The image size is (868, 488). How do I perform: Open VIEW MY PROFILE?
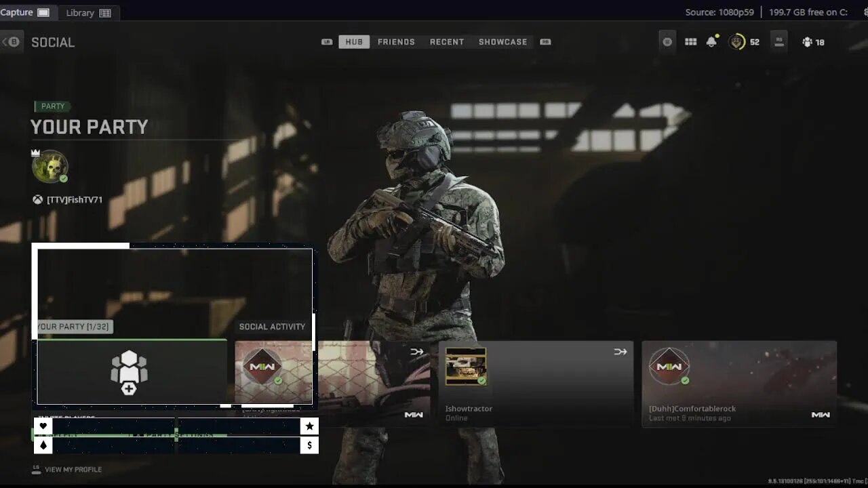coord(73,470)
